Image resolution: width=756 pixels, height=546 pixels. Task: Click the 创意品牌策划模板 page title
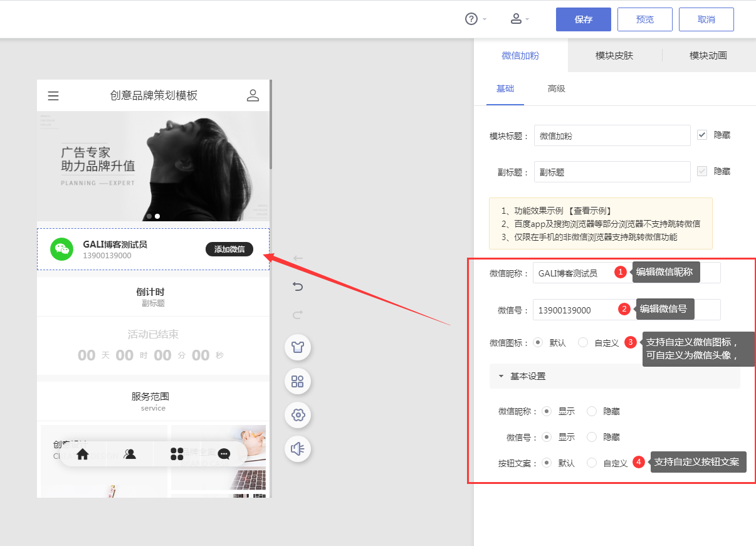tap(154, 95)
